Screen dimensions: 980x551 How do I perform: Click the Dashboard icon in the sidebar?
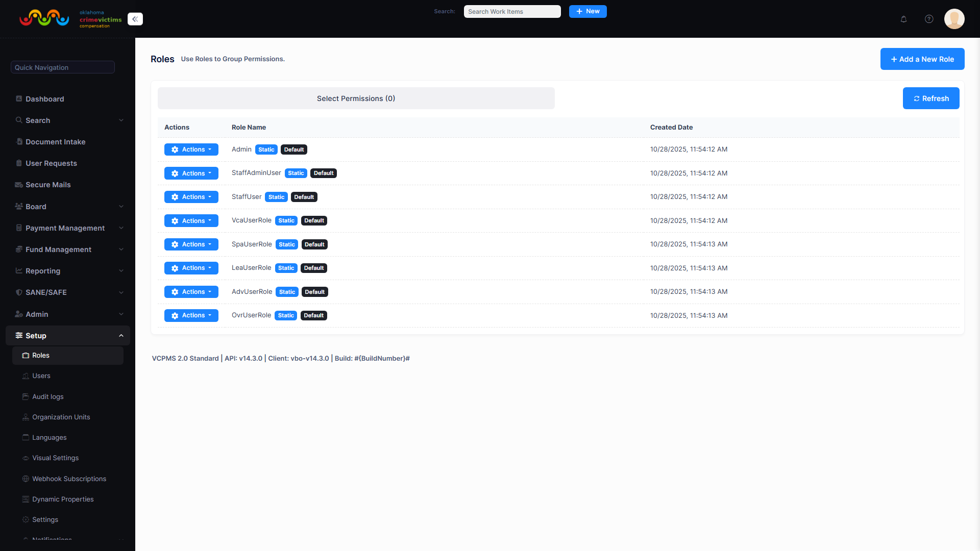point(19,98)
